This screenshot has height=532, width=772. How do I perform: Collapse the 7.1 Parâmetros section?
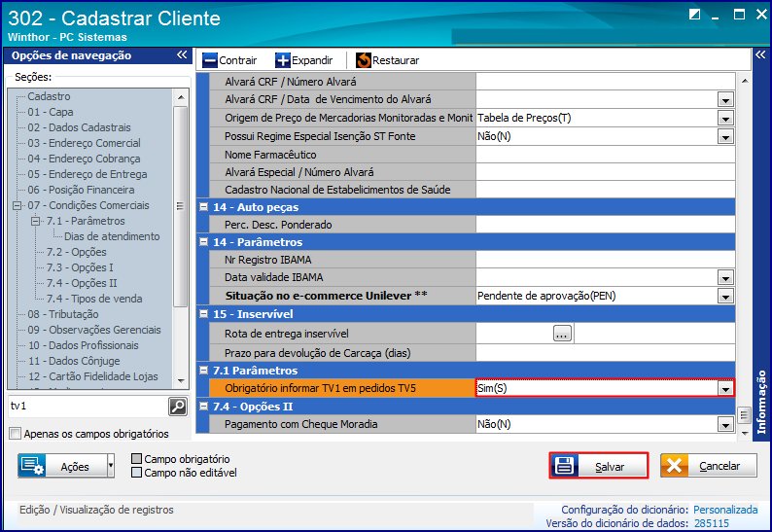203,370
